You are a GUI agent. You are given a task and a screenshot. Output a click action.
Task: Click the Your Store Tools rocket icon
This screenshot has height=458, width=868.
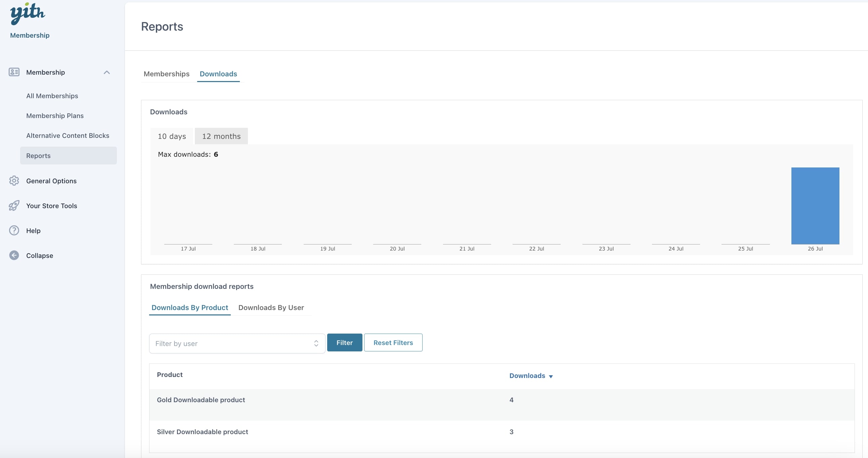pyautogui.click(x=14, y=206)
